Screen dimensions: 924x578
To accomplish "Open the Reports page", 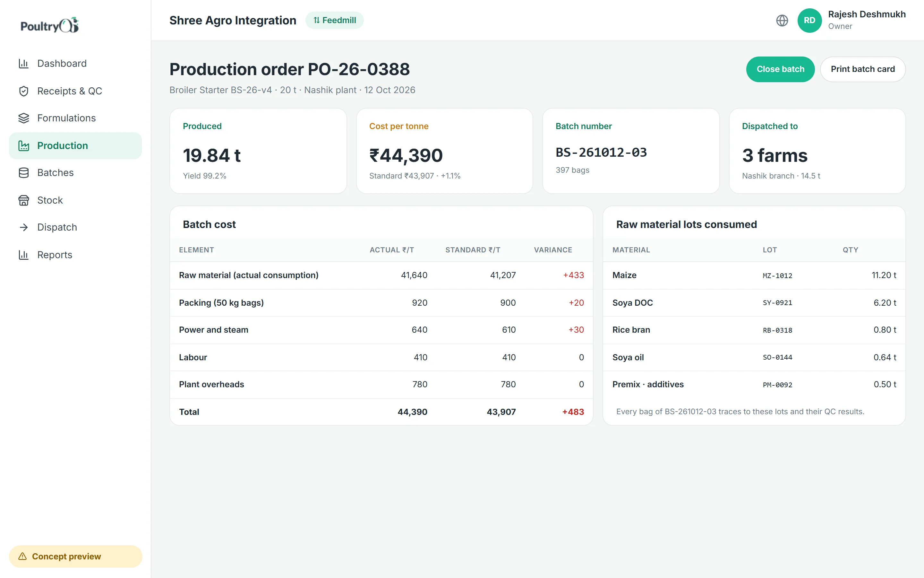I will (75, 255).
